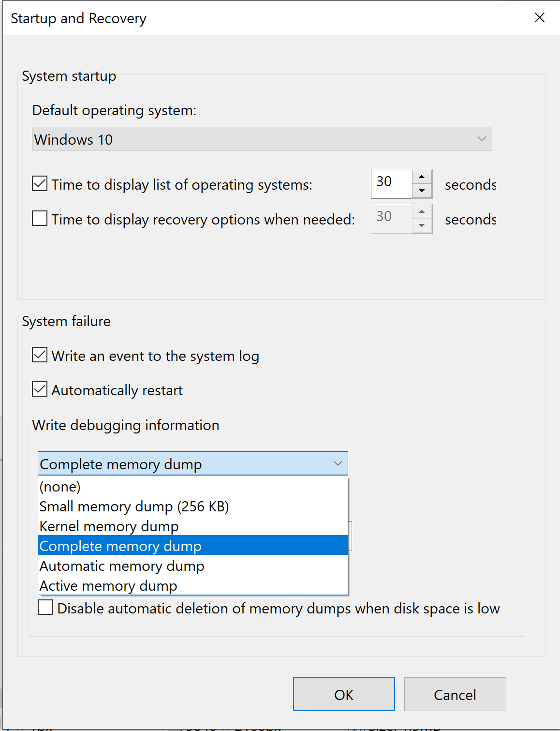The height and width of the screenshot is (731, 560).
Task: Edit the 30 seconds timeout value
Action: [x=391, y=184]
